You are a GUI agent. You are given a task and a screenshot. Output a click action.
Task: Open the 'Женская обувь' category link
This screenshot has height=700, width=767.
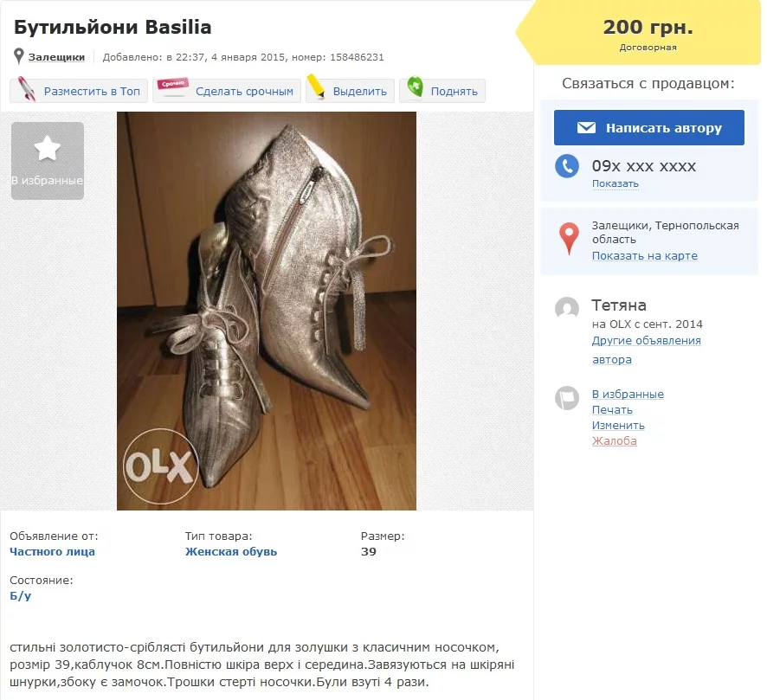tap(231, 552)
